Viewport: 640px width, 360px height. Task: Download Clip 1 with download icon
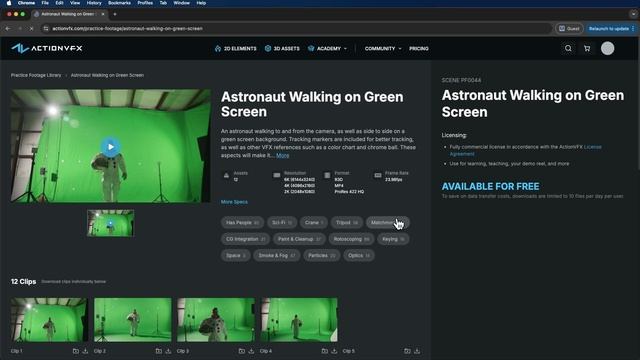85,351
